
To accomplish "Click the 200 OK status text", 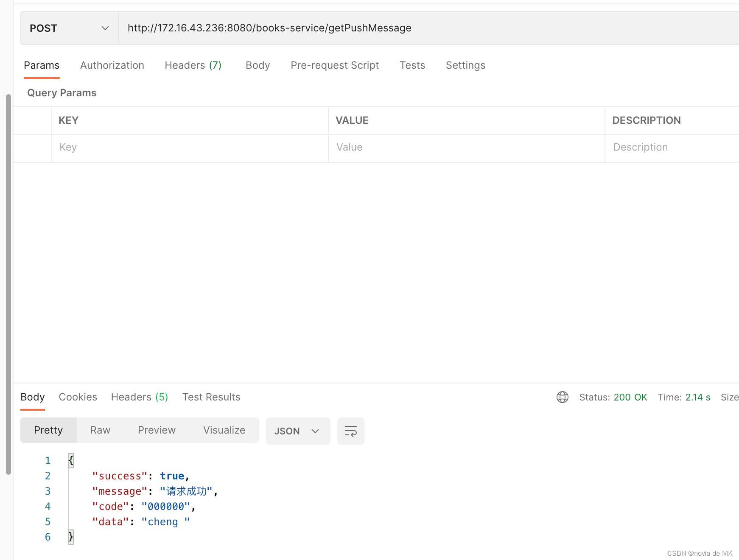I will tap(630, 397).
